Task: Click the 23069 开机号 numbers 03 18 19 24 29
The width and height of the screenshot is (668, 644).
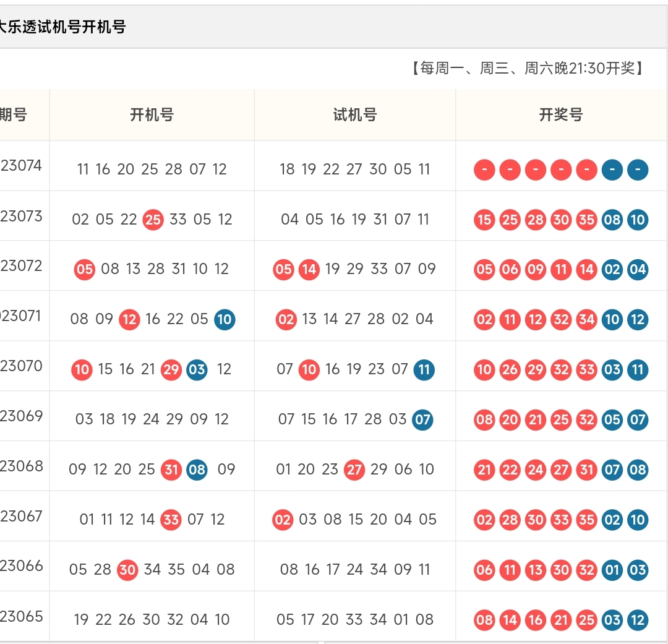Action: tap(129, 419)
